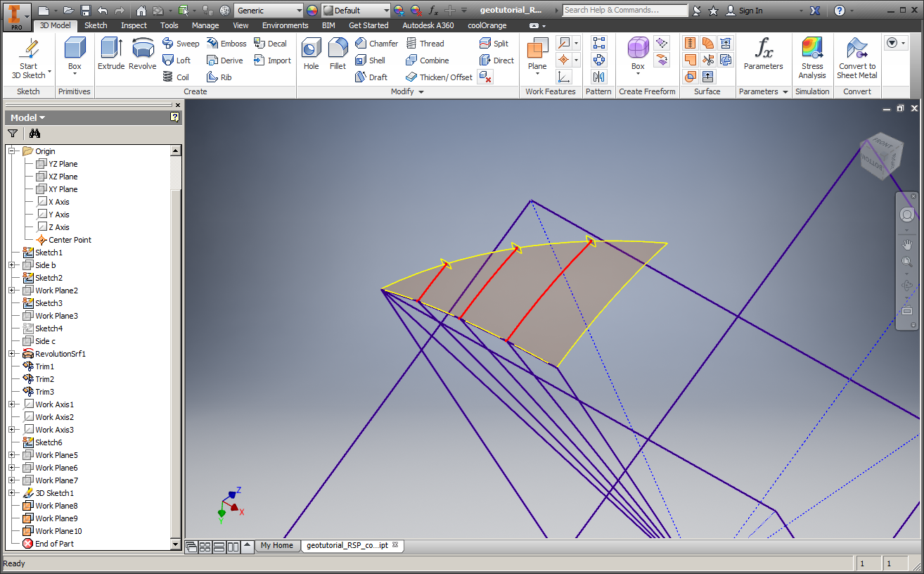Select the Mirror pattern tool
924x574 pixels.
pos(598,77)
